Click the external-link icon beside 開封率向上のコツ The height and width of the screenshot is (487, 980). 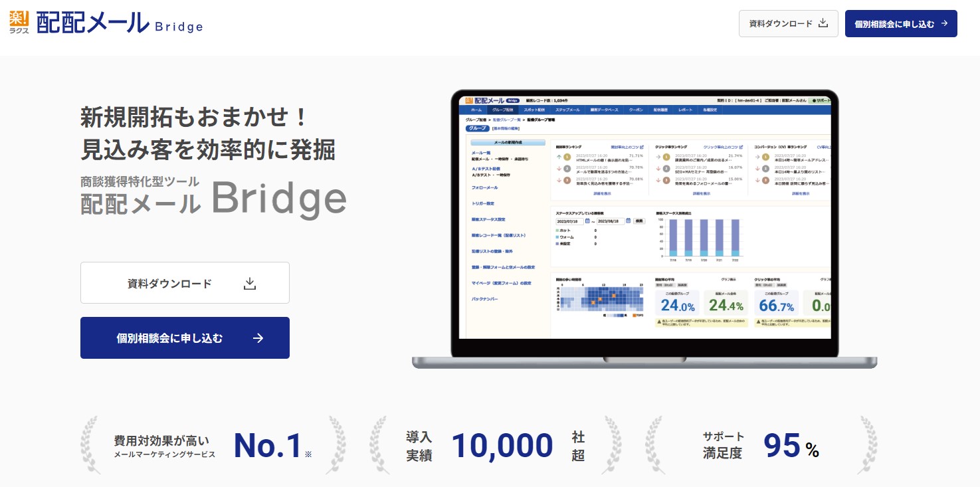pyautogui.click(x=642, y=147)
